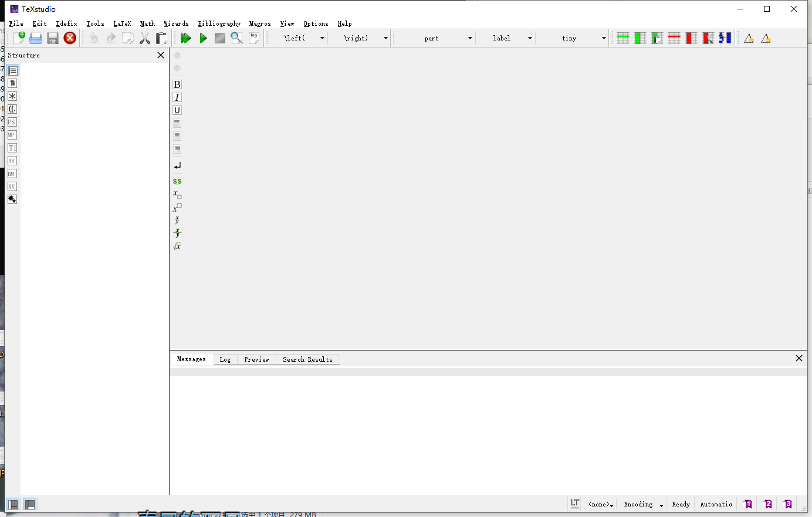The height and width of the screenshot is (517, 812).
Task: Remove a table row with the red row icon
Action: pyautogui.click(x=674, y=38)
